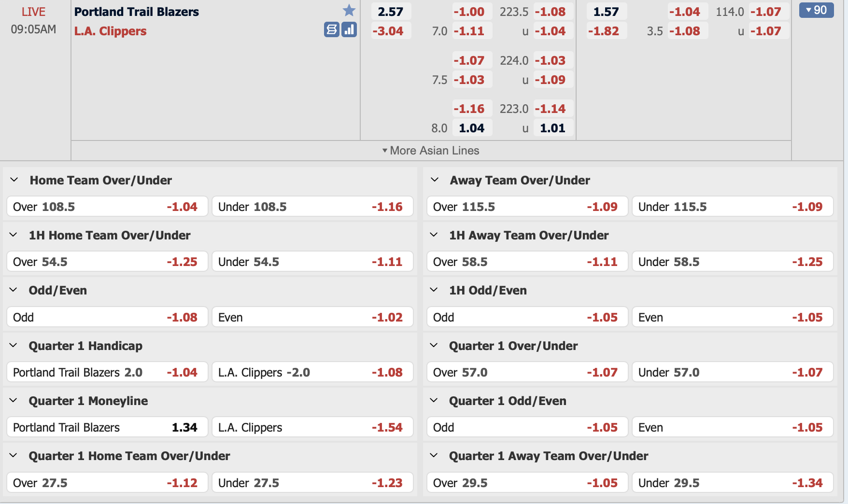Pick Odd in Quarter 1 Odd/Even
This screenshot has width=848, height=504.
point(527,427)
